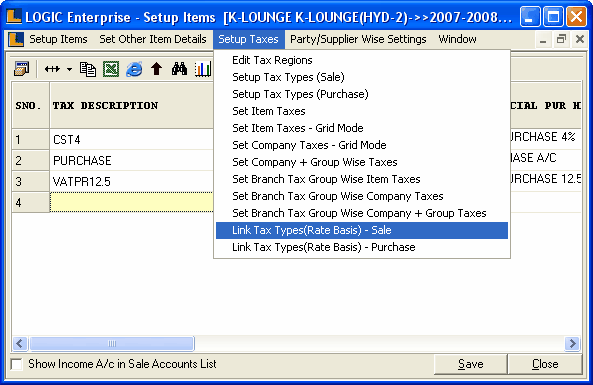Image resolution: width=593 pixels, height=385 pixels.
Task: Open Party/Supplier Wise Settings menu
Action: (x=358, y=39)
